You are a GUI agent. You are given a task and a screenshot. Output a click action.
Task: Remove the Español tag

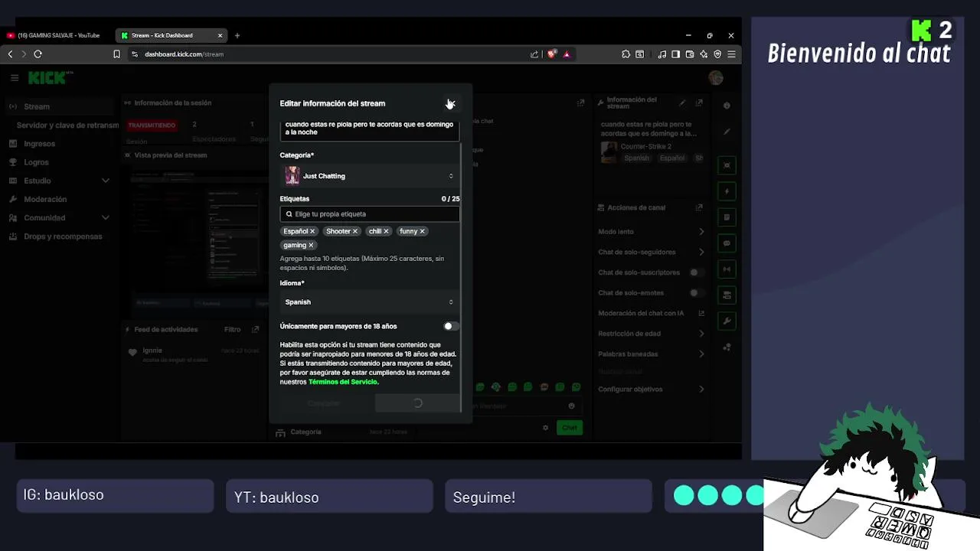coord(312,231)
